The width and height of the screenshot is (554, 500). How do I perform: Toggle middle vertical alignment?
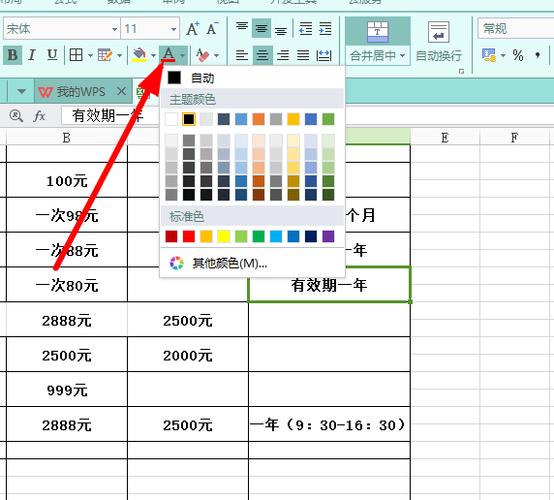coord(261,28)
